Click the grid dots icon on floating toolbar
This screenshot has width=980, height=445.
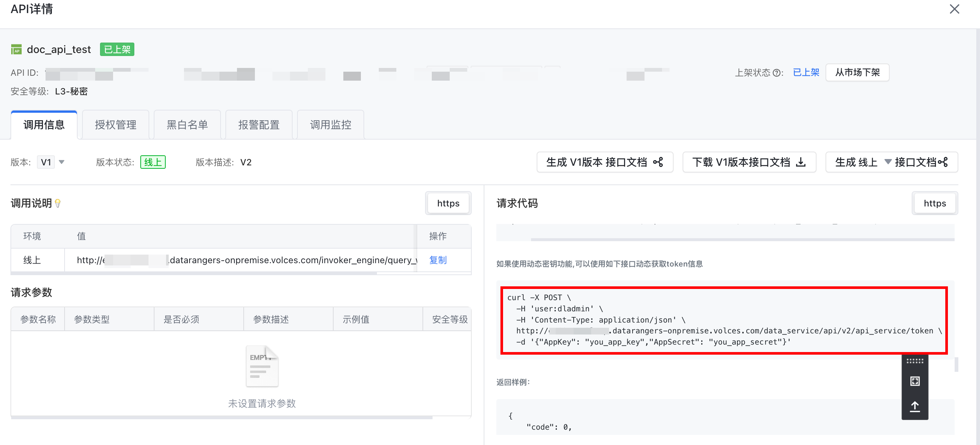pyautogui.click(x=915, y=361)
